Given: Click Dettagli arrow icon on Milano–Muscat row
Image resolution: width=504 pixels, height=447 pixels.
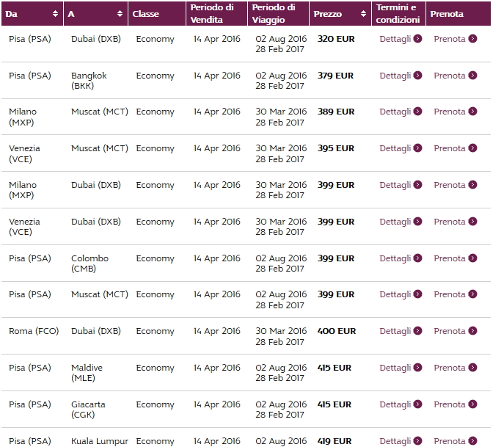Looking at the screenshot, I should pos(417,112).
